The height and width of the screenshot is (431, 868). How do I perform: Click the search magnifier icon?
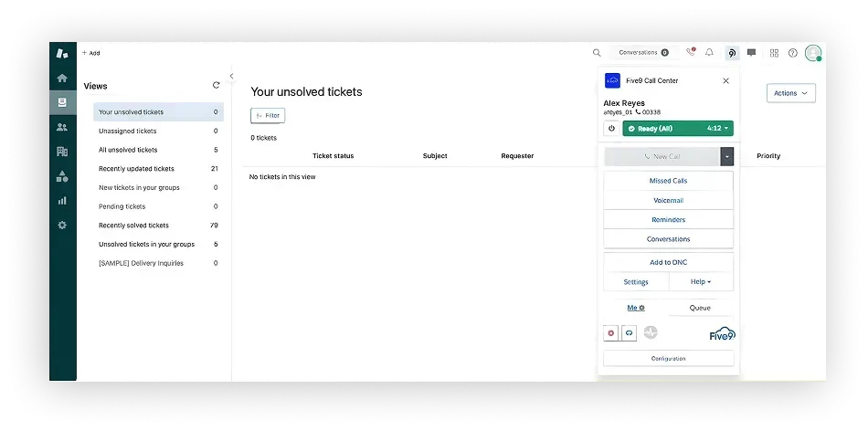tap(597, 53)
